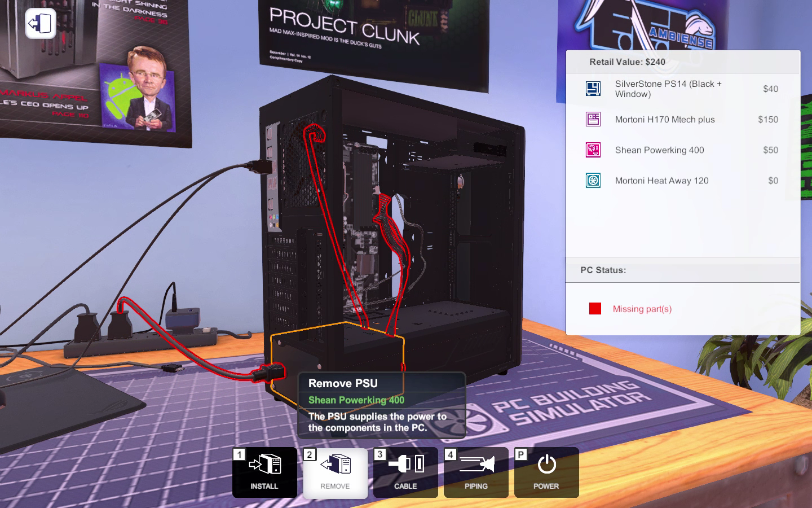Click the Mortoni H170 motherboard icon
This screenshot has height=508, width=812.
click(593, 119)
